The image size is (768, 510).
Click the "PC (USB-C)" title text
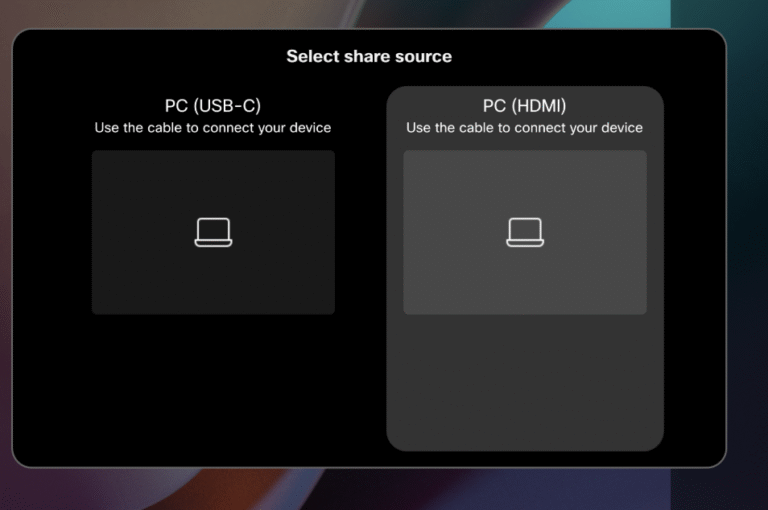(213, 106)
